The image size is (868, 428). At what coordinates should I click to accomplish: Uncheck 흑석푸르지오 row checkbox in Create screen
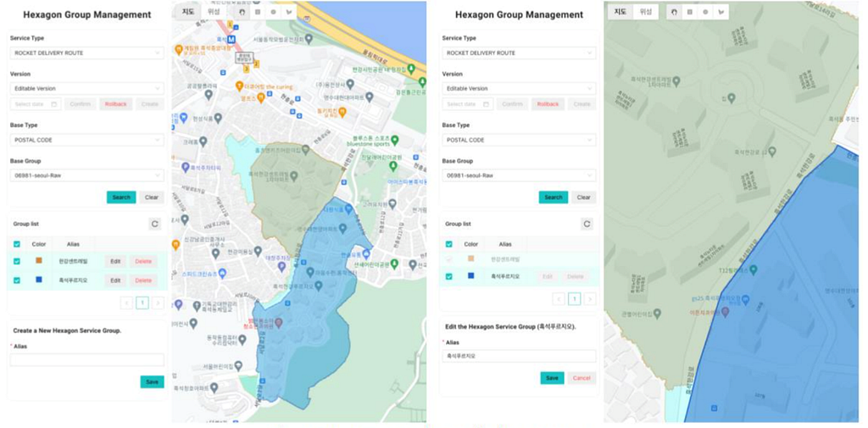pyautogui.click(x=17, y=281)
